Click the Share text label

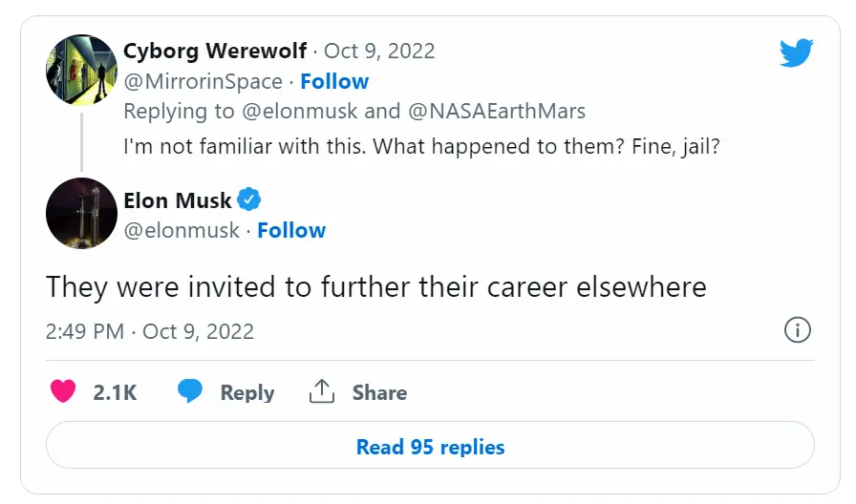tap(379, 392)
